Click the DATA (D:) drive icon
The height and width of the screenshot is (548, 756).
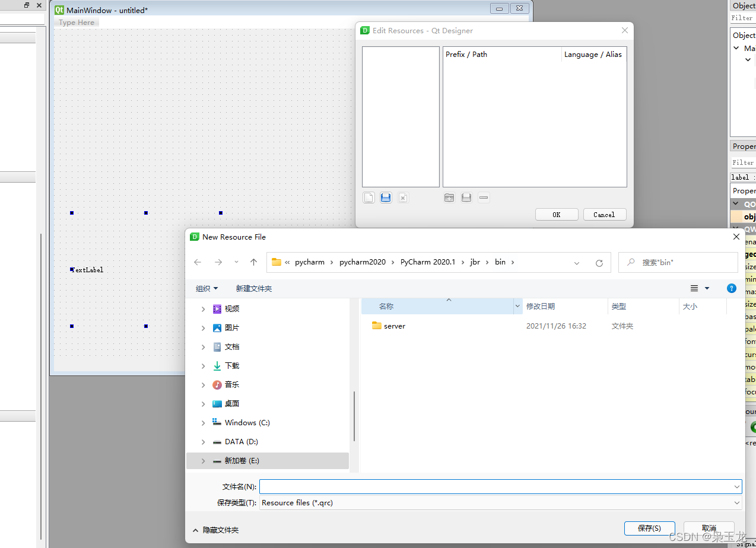(217, 442)
